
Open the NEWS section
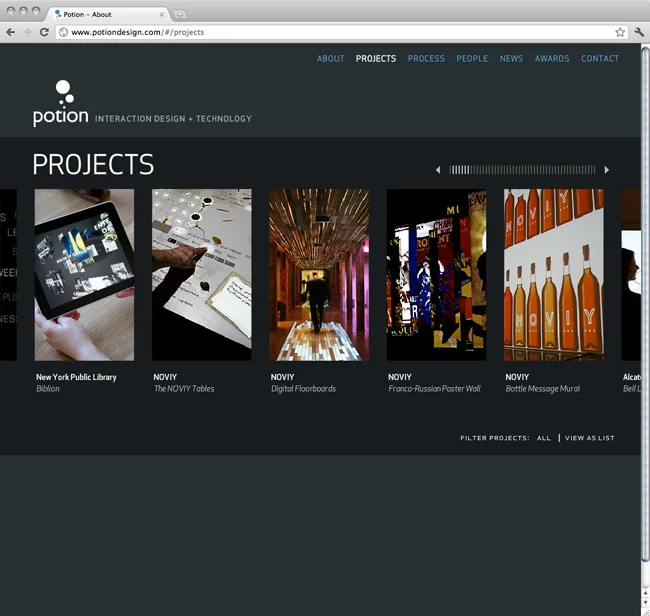(x=511, y=58)
